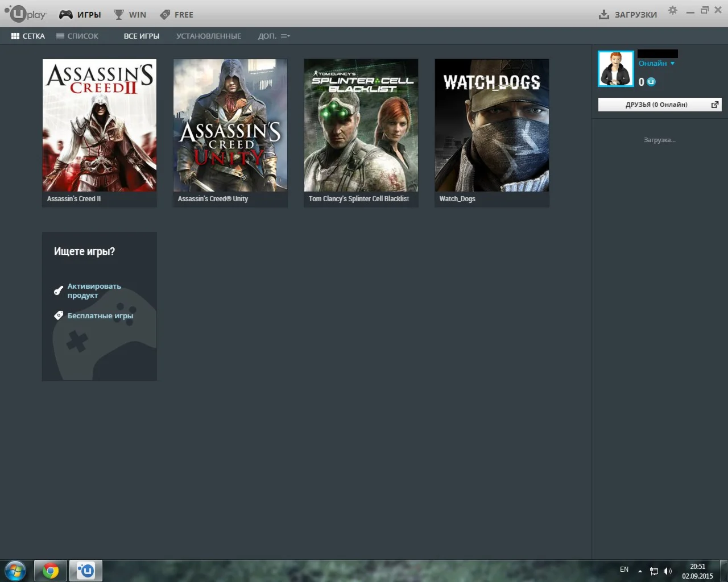Switch to the ВСЕ ИГРЫ tab
Image resolution: width=728 pixels, height=582 pixels.
(x=141, y=36)
